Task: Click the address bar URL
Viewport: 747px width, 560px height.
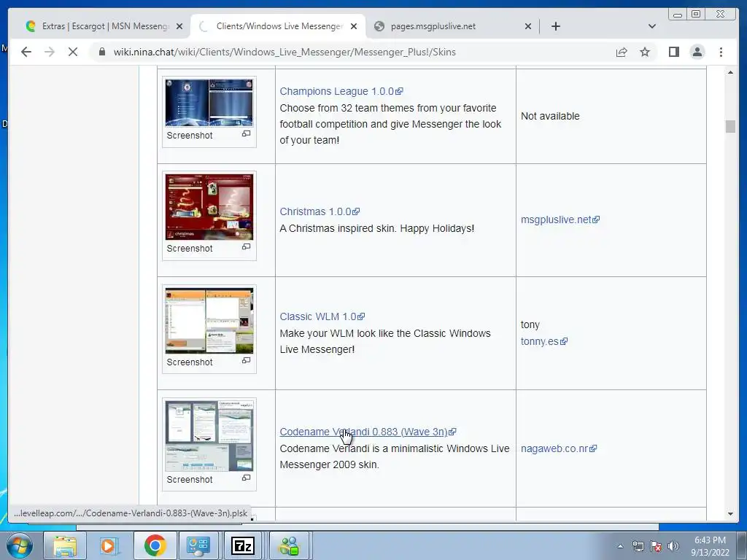Action: (x=285, y=52)
